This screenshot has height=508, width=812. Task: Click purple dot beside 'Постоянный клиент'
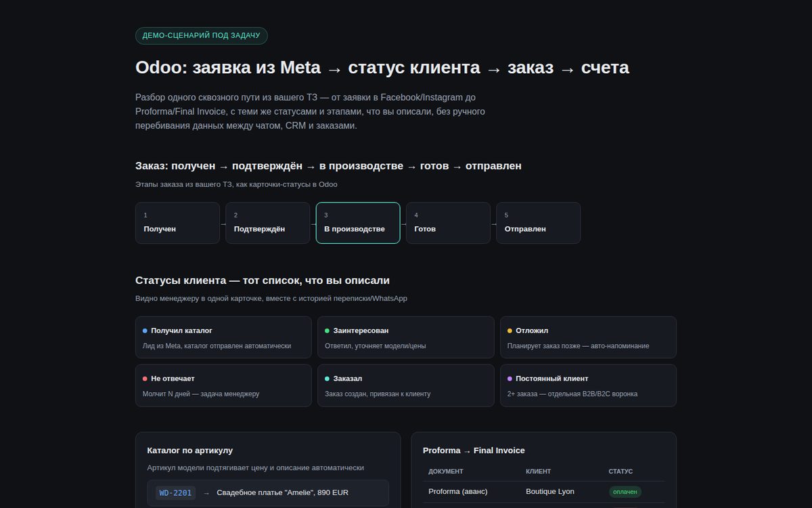click(x=510, y=379)
